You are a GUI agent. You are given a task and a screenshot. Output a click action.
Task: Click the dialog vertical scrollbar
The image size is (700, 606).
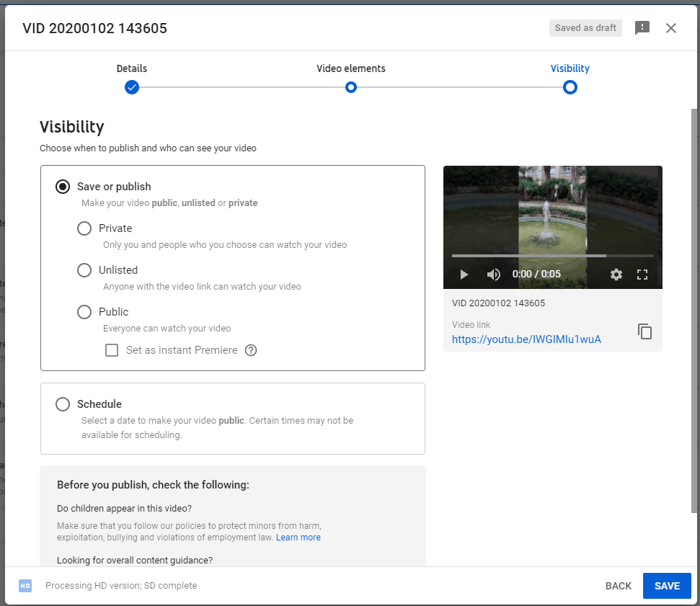(694, 311)
